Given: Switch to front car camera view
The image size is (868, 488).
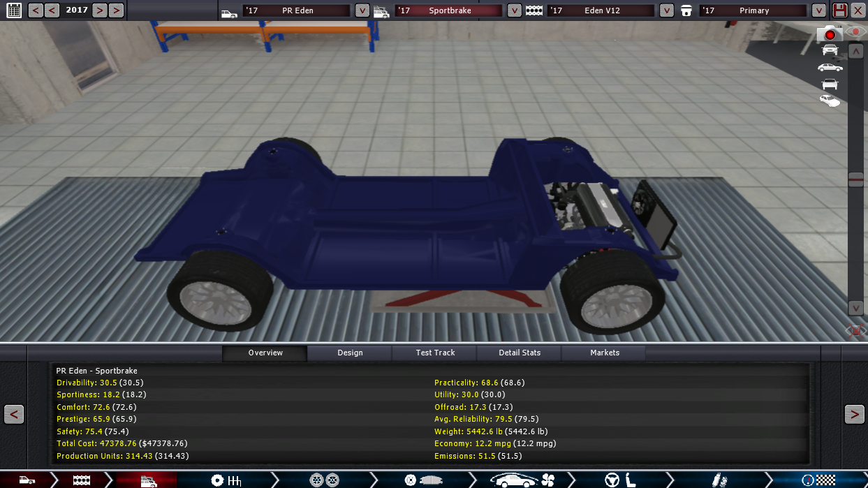Looking at the screenshot, I should [830, 50].
